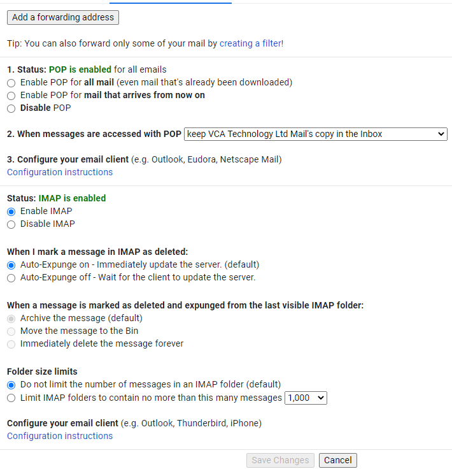Open the POP message handling dropdown
This screenshot has width=452, height=476.
coord(315,134)
